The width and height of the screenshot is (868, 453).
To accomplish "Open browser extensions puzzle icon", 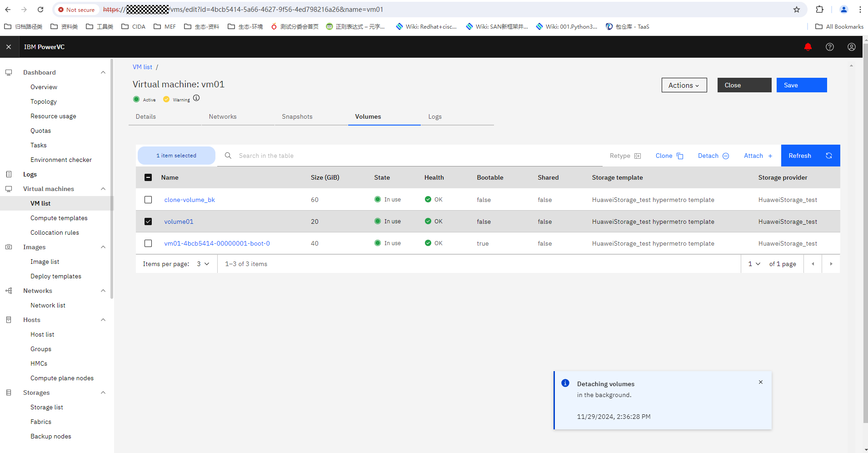I will 820,10.
